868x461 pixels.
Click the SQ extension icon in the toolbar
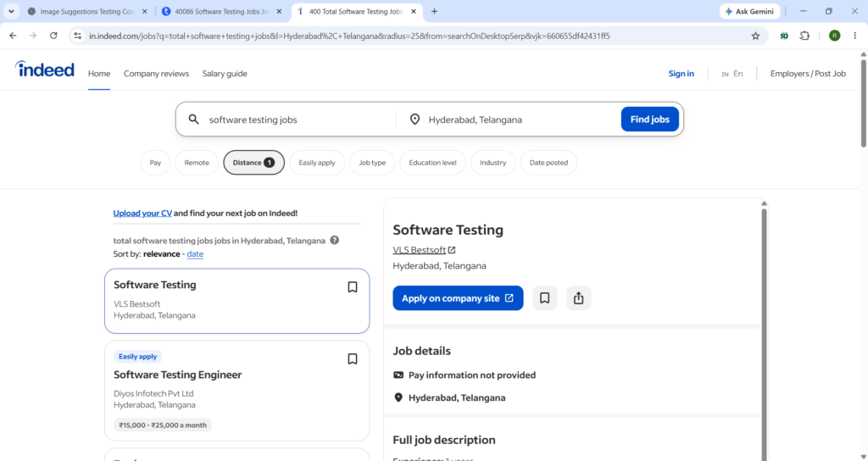[x=784, y=36]
